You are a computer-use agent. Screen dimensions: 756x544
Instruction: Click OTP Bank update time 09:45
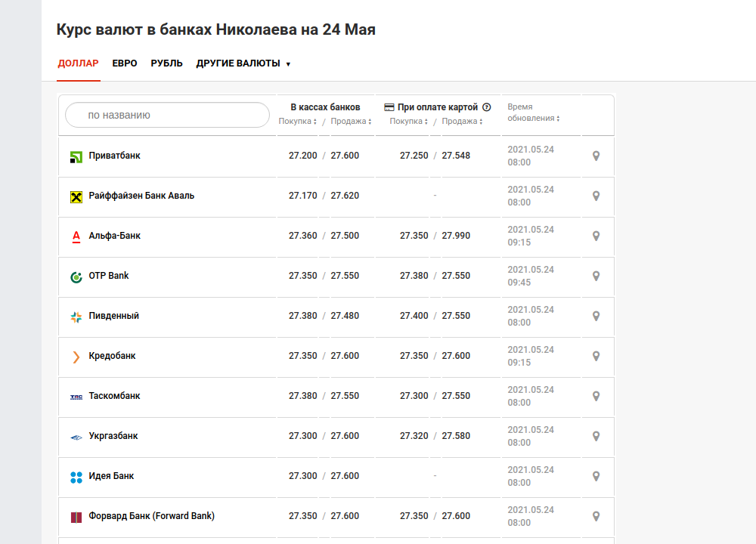pyautogui.click(x=519, y=283)
